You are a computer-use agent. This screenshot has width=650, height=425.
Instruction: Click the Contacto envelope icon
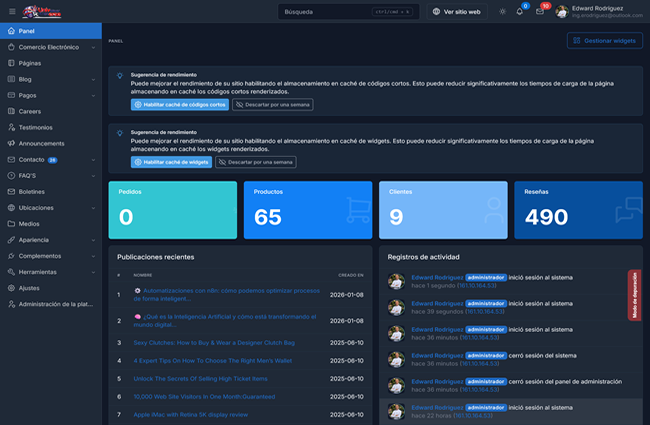click(11, 160)
